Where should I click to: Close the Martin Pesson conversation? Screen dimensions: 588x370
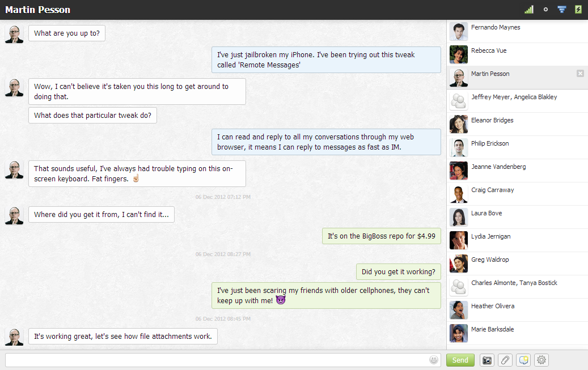[579, 73]
